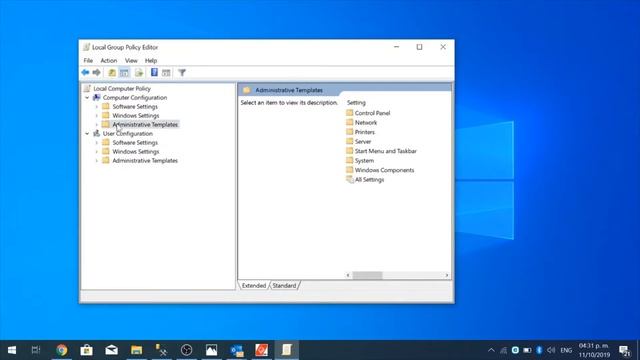Open the View menu

tap(131, 60)
